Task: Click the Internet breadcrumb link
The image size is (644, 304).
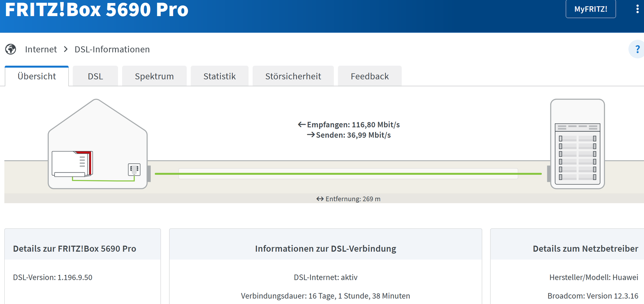Action: pos(41,49)
